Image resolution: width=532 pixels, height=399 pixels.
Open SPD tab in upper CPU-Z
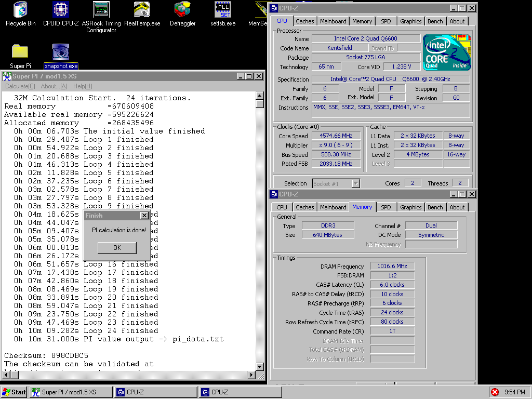pos(386,21)
